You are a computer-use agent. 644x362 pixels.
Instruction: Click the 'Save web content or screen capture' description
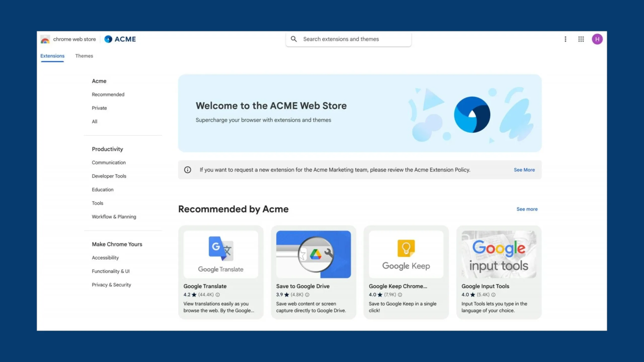[x=311, y=307]
